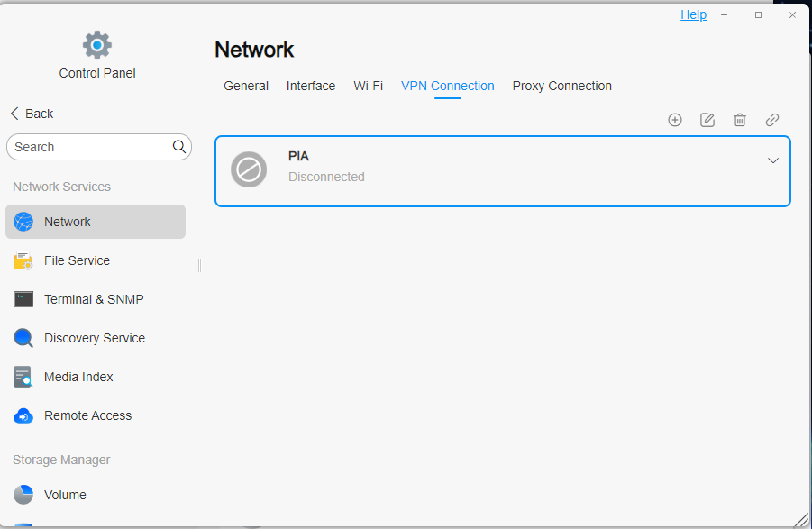This screenshot has width=812, height=529.
Task: Select the VPN Connection tab
Action: pos(447,86)
